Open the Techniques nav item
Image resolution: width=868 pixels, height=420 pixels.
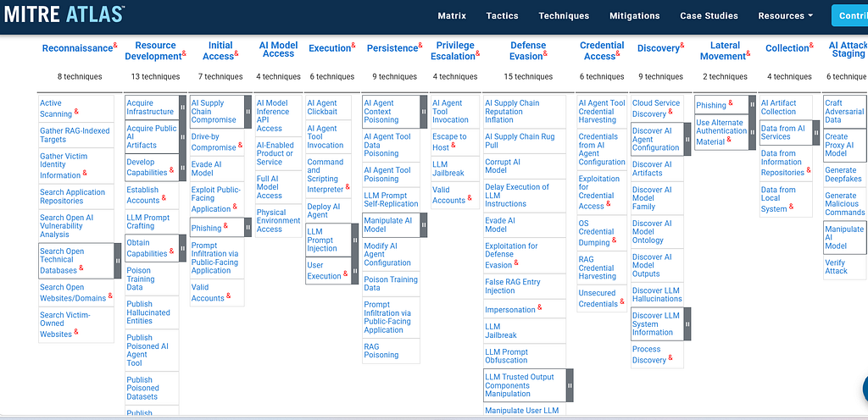pos(564,15)
